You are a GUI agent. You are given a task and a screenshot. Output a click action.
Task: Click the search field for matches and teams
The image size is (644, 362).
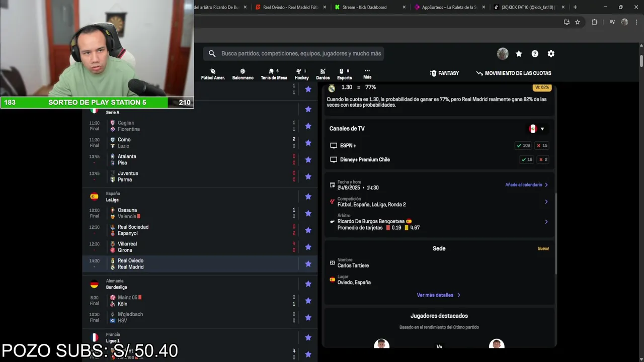(x=294, y=53)
